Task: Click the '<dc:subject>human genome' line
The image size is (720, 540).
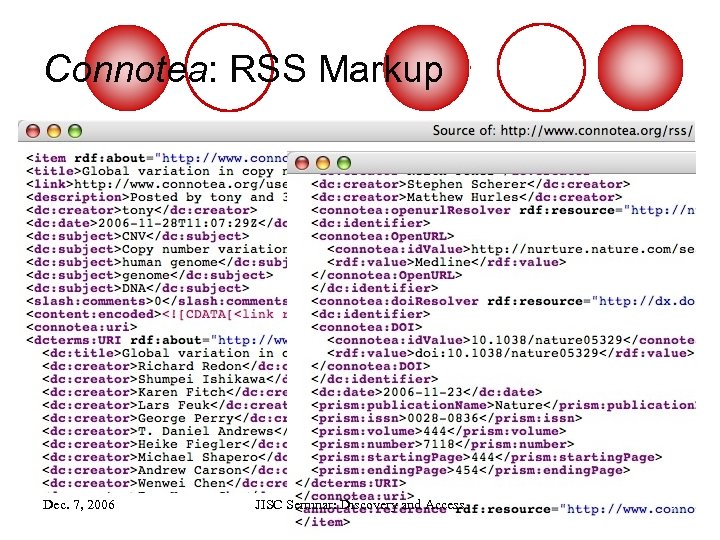Action: [x=157, y=262]
